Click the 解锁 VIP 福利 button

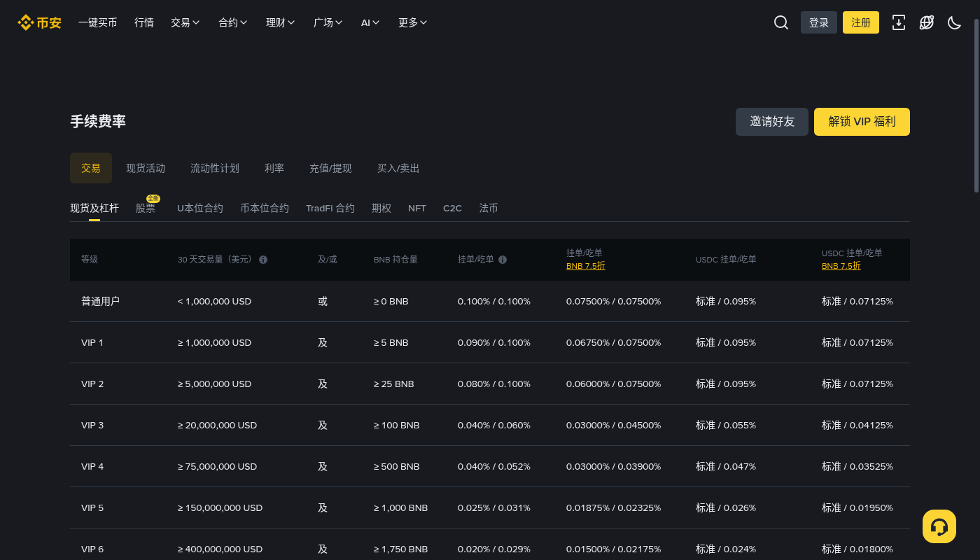click(x=862, y=122)
